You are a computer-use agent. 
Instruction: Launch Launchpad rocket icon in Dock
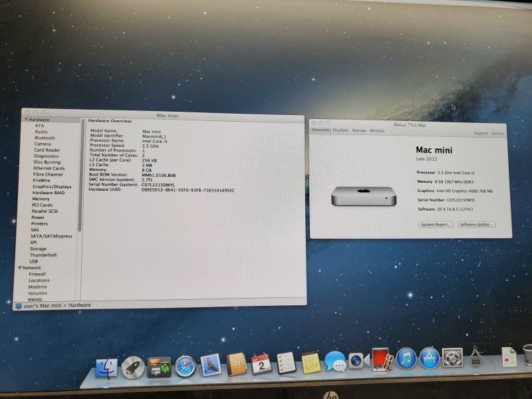(132, 368)
